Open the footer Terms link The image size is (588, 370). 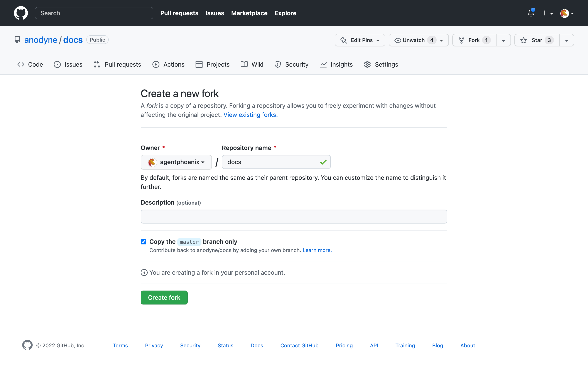120,345
